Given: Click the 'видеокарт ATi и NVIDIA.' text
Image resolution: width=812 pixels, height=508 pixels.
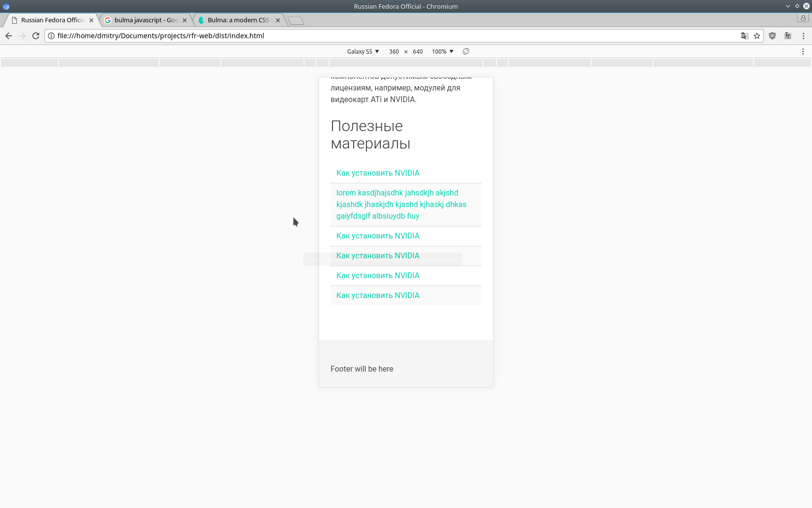Looking at the screenshot, I should point(374,100).
